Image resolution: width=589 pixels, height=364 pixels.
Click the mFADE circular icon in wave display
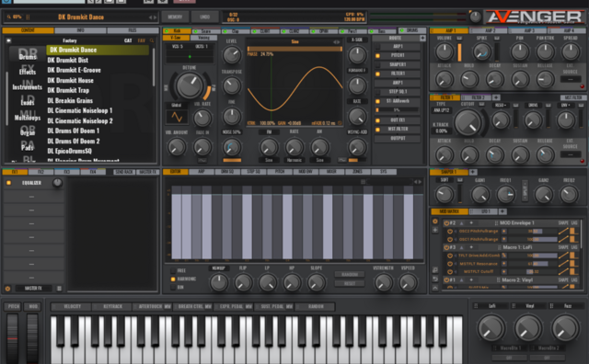click(x=340, y=123)
